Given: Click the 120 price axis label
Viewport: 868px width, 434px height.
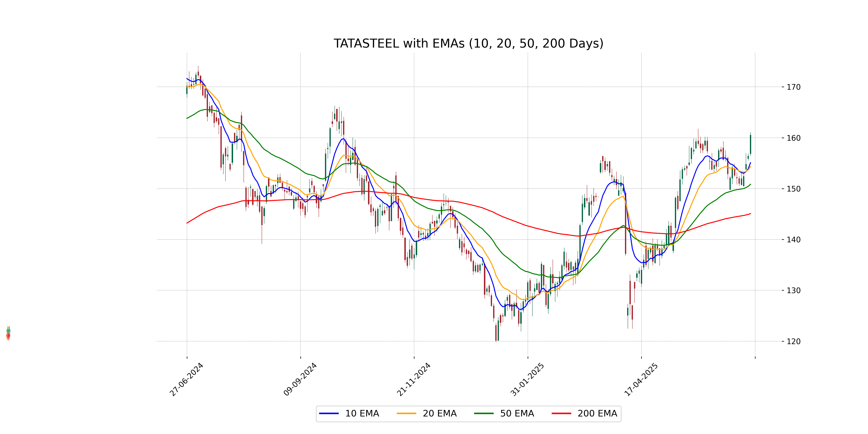Looking at the screenshot, I should click(x=793, y=341).
